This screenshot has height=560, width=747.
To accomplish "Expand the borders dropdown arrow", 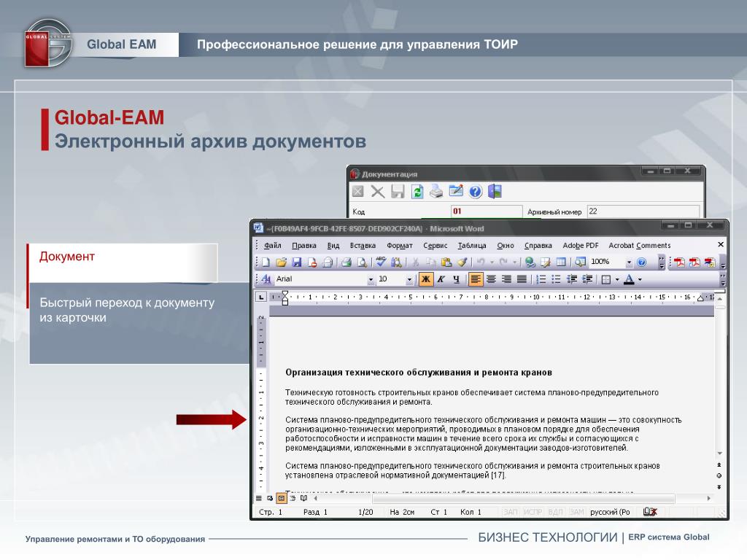I will pos(617,279).
